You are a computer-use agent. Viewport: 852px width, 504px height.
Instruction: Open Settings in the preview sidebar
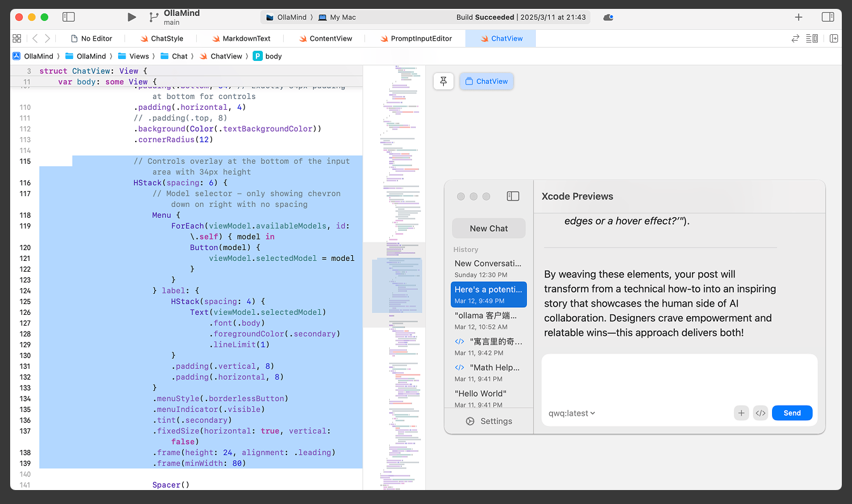coord(489,421)
